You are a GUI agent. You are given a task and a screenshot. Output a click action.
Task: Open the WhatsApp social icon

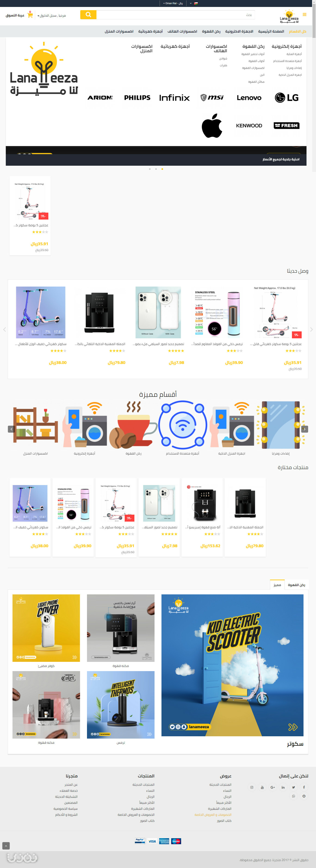coord(293,796)
